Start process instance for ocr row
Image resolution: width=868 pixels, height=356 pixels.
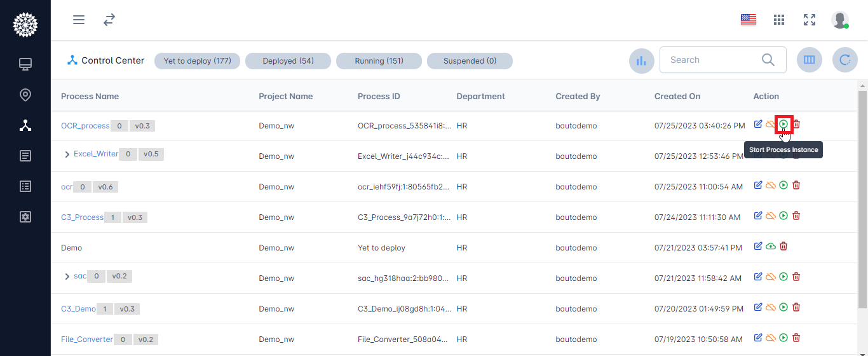(x=783, y=185)
